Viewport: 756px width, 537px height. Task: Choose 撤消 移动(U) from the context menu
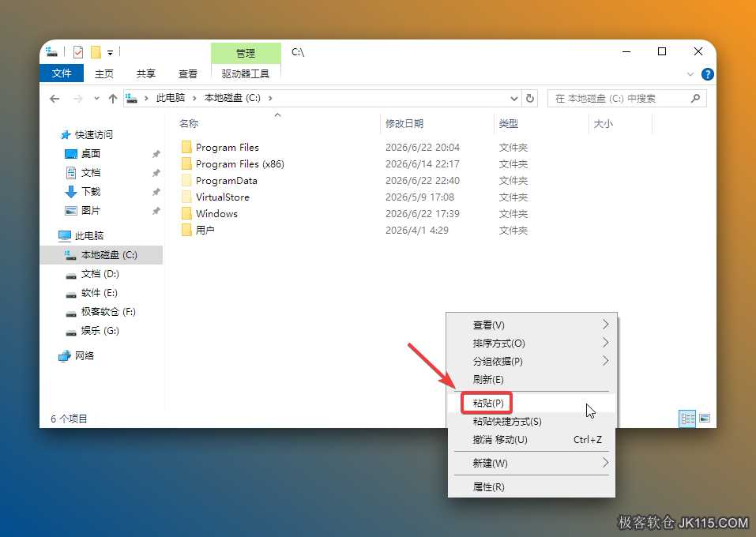point(532,440)
